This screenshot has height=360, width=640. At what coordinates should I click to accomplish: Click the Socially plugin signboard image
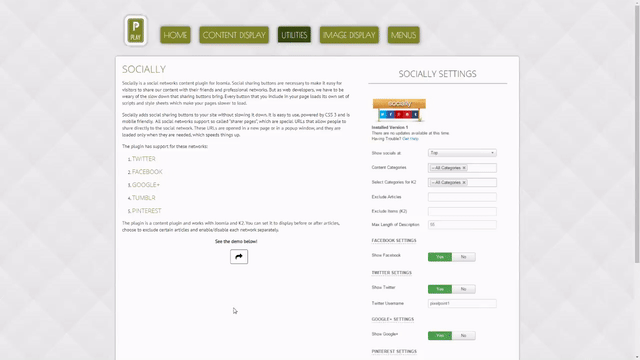[x=399, y=110]
